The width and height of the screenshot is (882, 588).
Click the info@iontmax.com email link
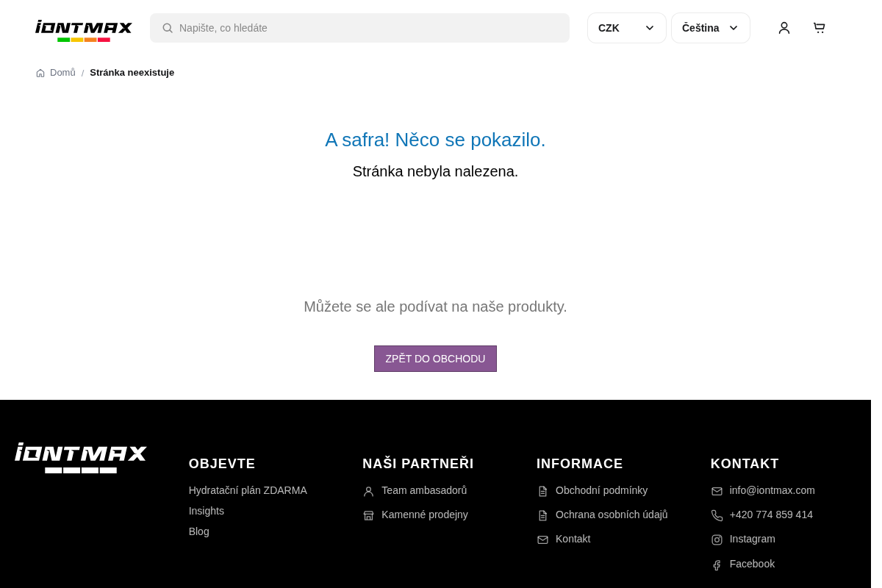[772, 490]
